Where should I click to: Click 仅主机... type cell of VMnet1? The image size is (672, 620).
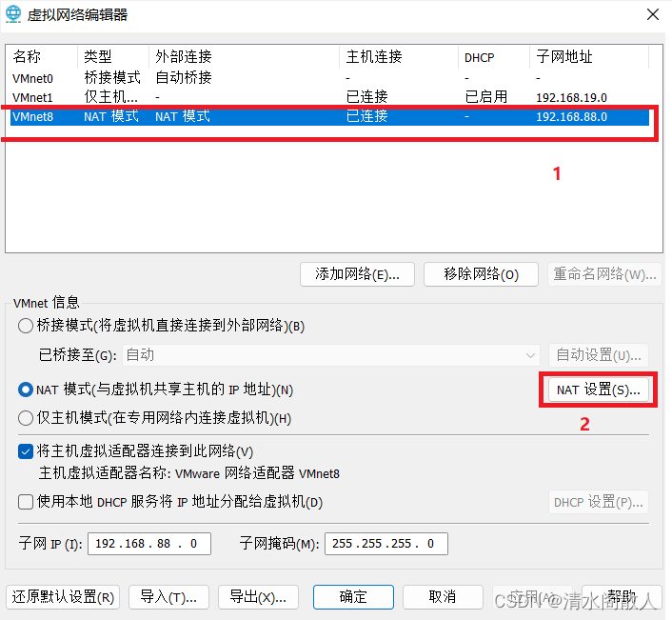point(111,97)
